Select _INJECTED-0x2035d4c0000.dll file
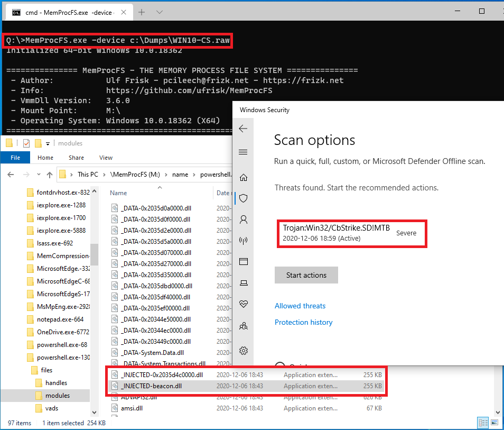The width and height of the screenshot is (504, 430). coord(246,375)
